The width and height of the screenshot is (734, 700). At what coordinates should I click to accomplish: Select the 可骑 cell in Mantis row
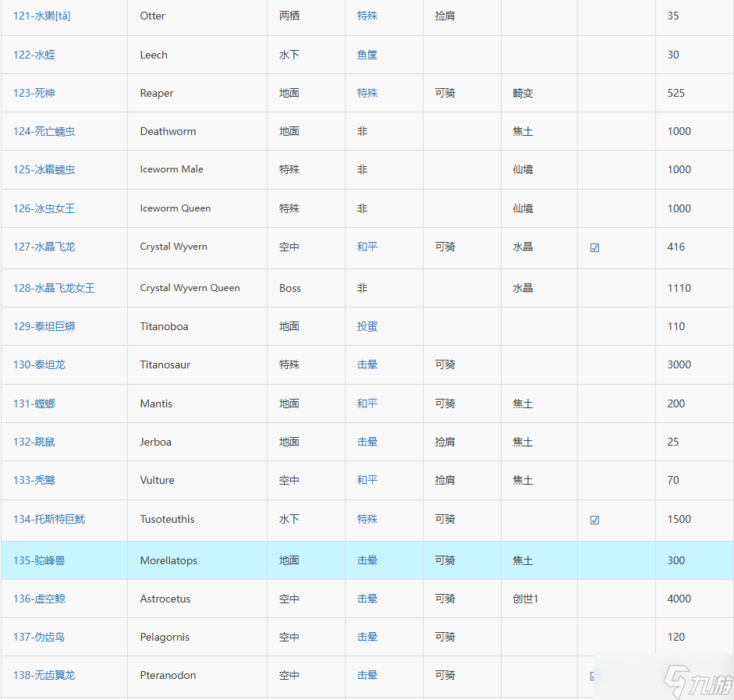(445, 403)
